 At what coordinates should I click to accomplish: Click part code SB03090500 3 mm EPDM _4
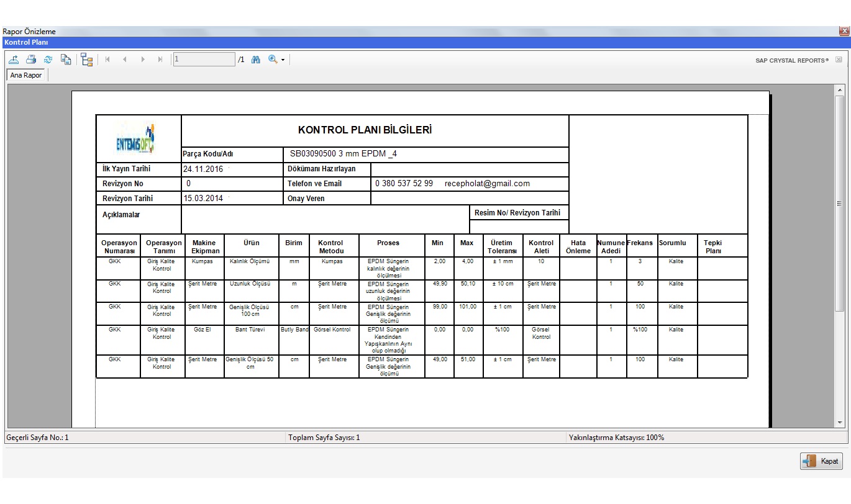[x=344, y=154]
